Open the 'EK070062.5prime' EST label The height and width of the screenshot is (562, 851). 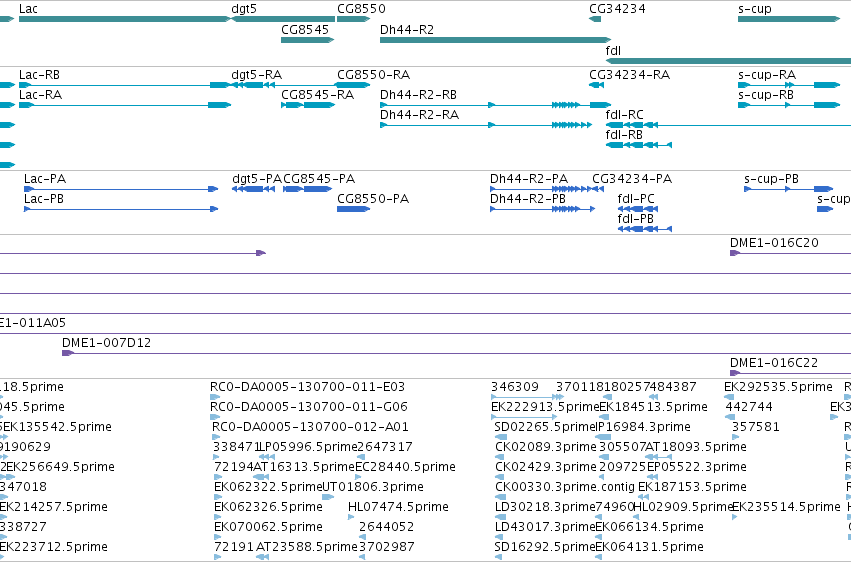tap(269, 527)
